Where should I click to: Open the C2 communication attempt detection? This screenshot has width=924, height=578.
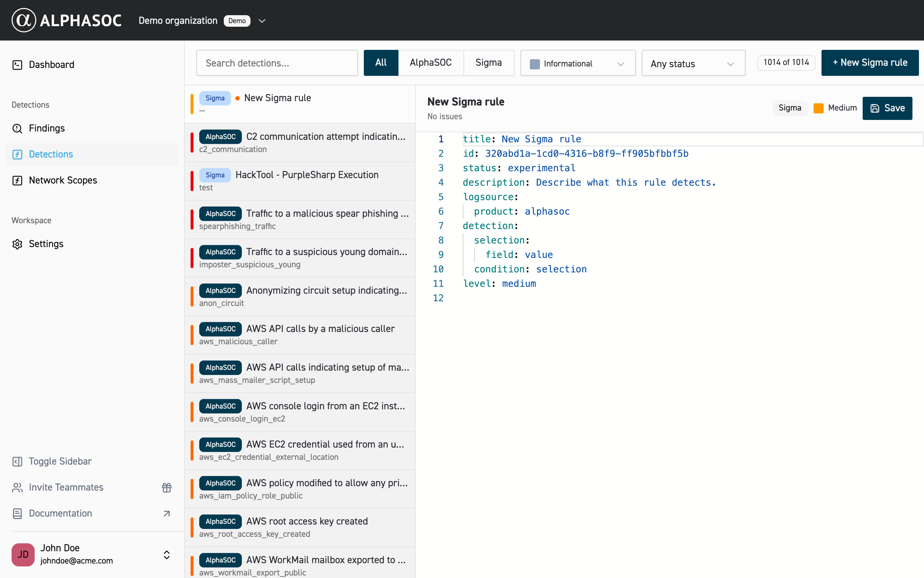point(300,143)
